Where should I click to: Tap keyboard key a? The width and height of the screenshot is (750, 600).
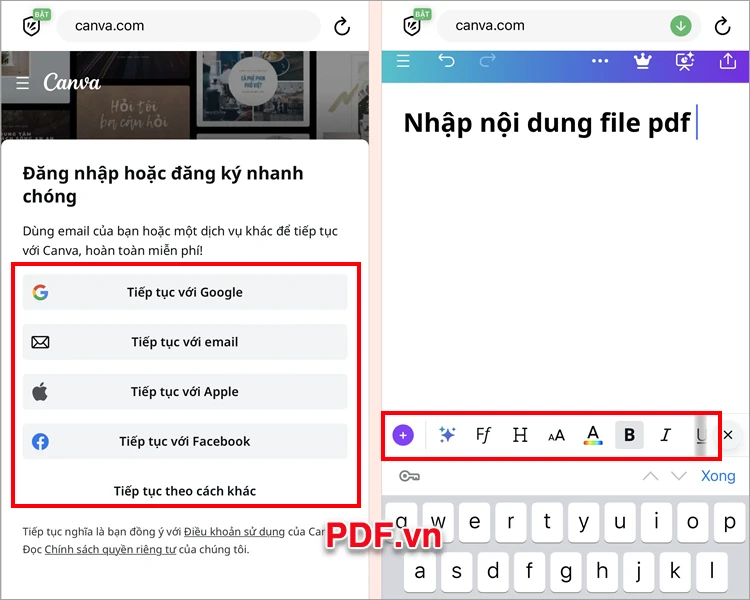(420, 572)
